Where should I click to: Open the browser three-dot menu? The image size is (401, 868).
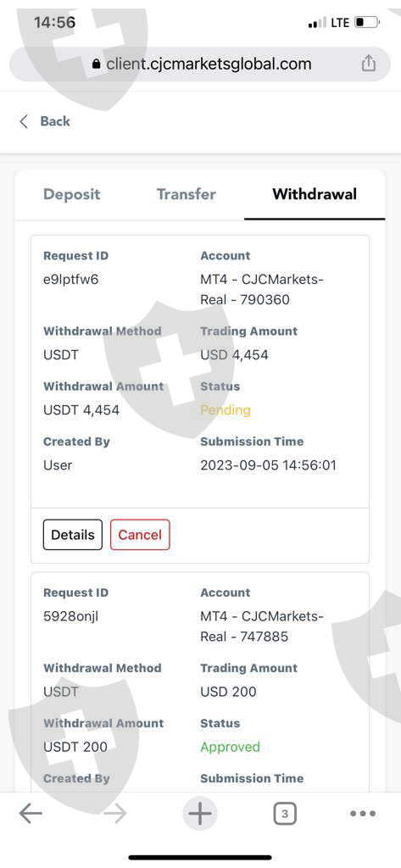click(x=364, y=814)
